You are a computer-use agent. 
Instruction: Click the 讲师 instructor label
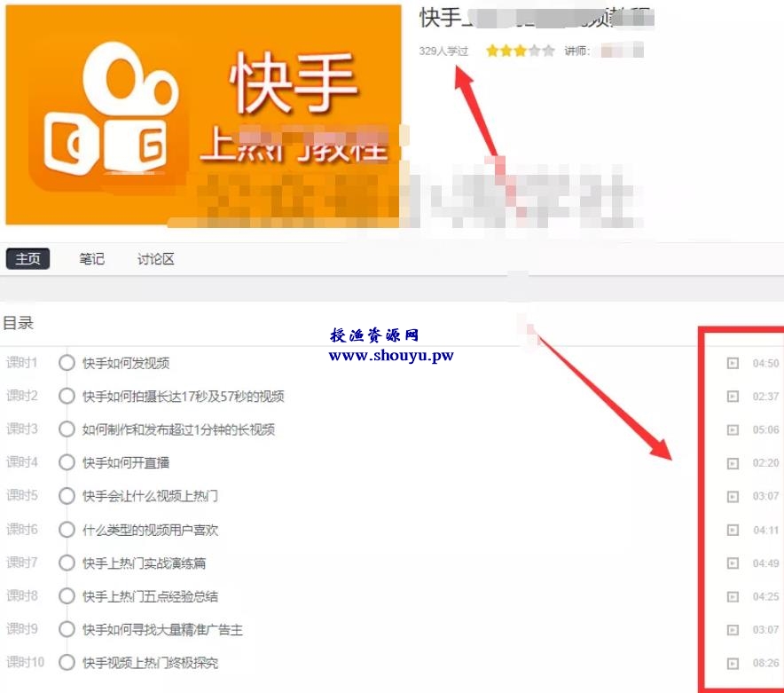(577, 51)
